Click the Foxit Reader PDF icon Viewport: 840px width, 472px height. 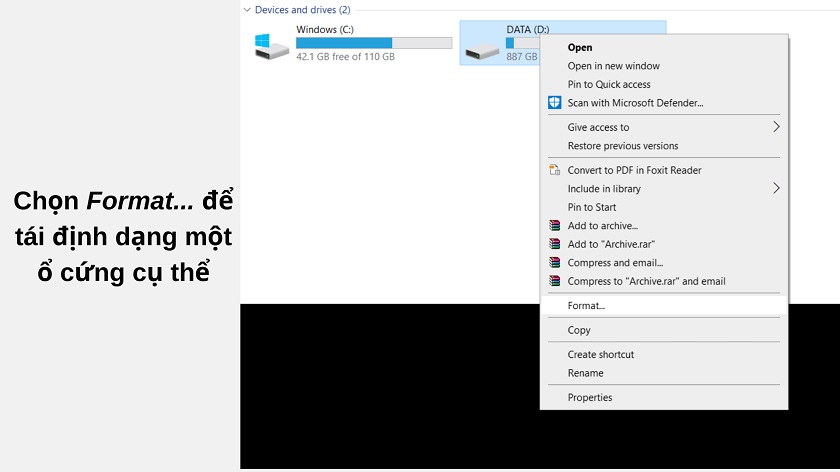[554, 170]
